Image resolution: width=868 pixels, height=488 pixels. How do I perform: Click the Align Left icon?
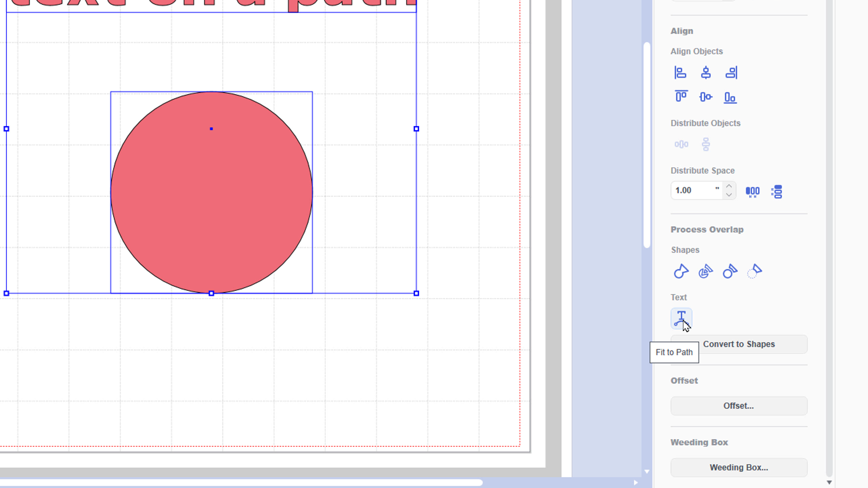[x=680, y=73]
